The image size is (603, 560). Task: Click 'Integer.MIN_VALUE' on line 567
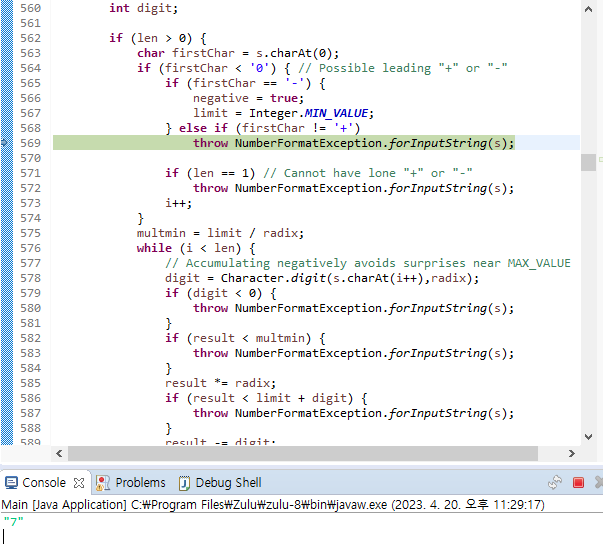click(x=311, y=113)
